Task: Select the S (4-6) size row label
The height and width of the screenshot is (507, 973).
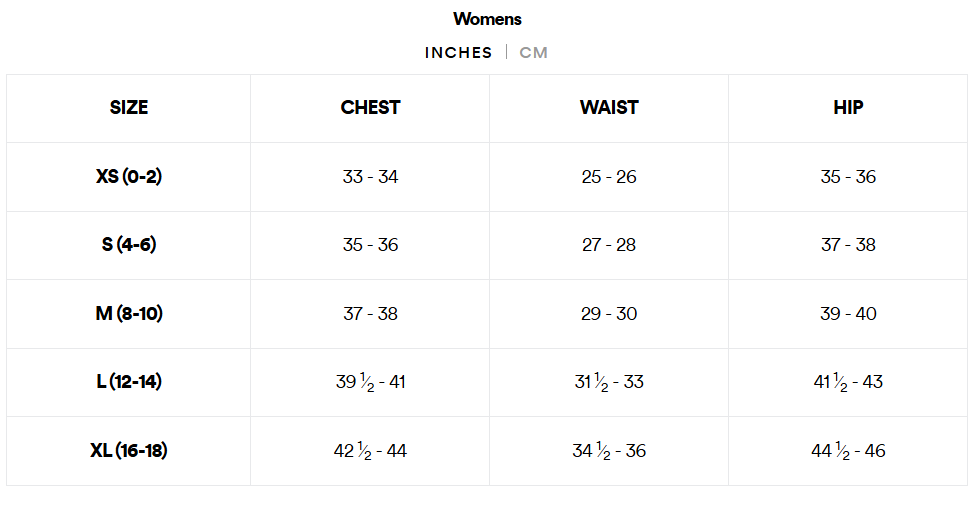Action: point(129,245)
